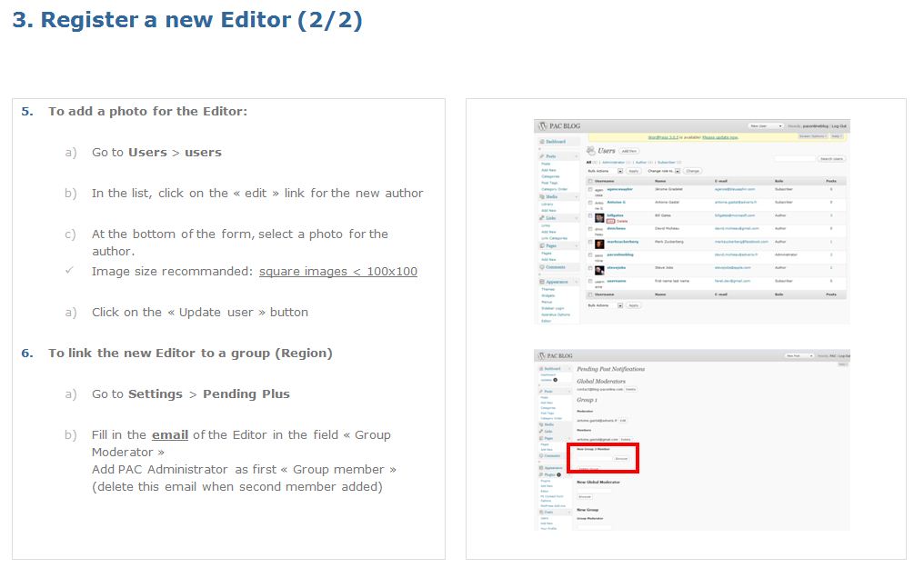924x568 pixels.
Task: Click Delete link under billgates username
Action: (x=622, y=221)
